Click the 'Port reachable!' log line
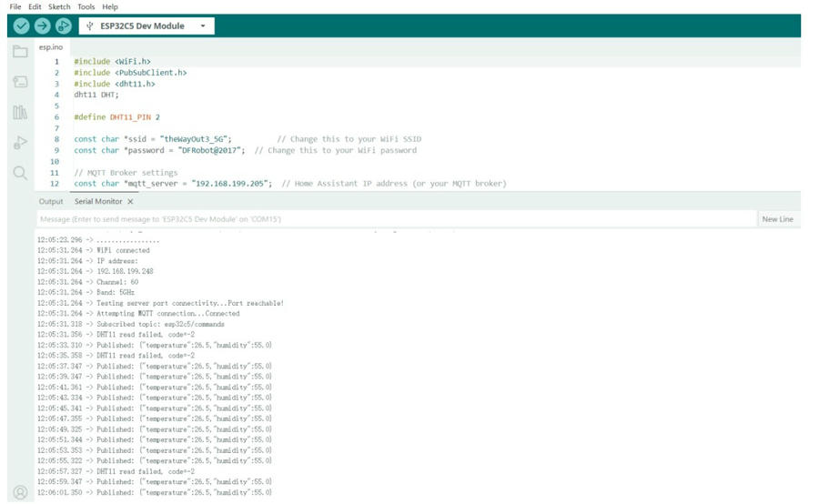 point(160,304)
